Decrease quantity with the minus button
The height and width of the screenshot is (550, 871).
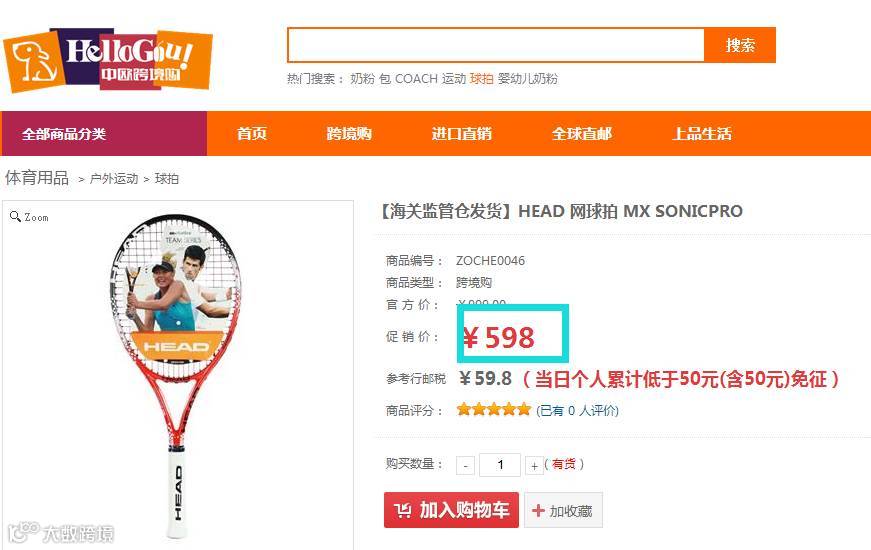pos(465,465)
